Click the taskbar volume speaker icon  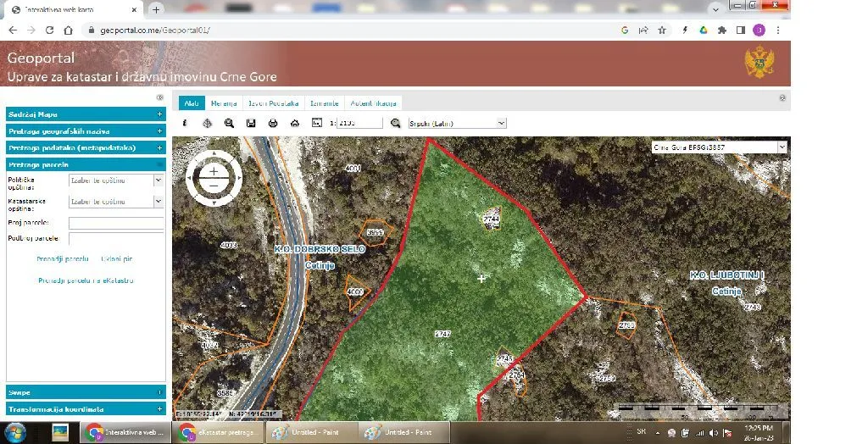714,432
